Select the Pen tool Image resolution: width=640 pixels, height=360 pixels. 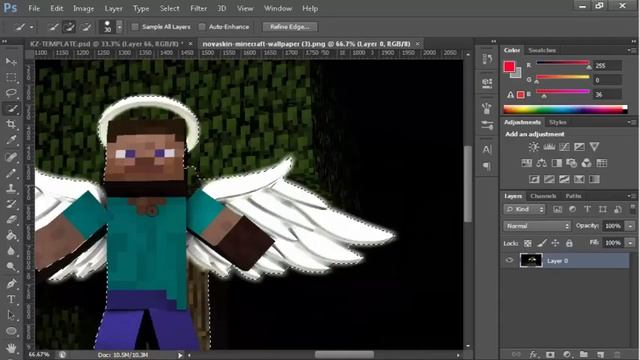point(11,283)
